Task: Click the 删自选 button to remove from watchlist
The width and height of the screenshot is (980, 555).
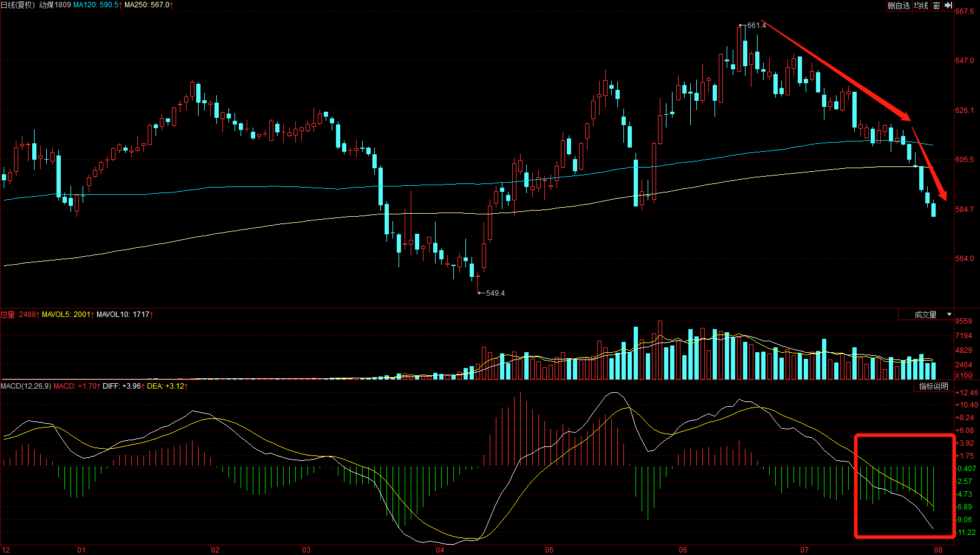Action: (899, 5)
